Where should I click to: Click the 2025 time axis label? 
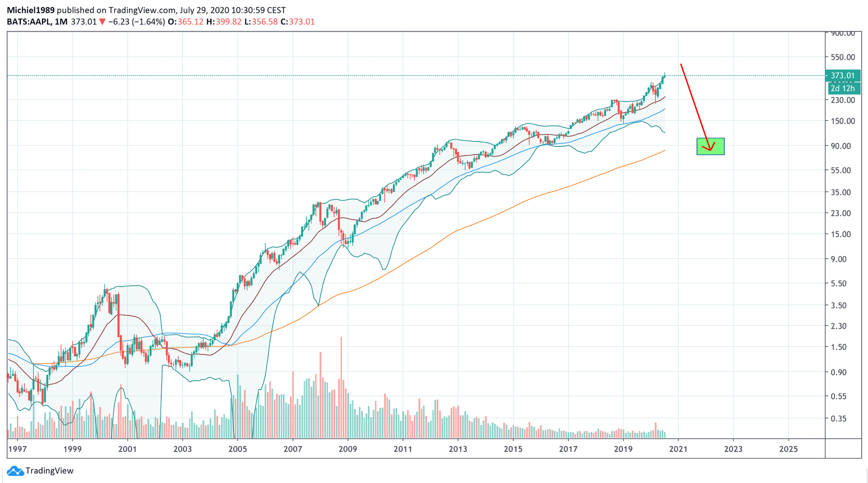(789, 449)
